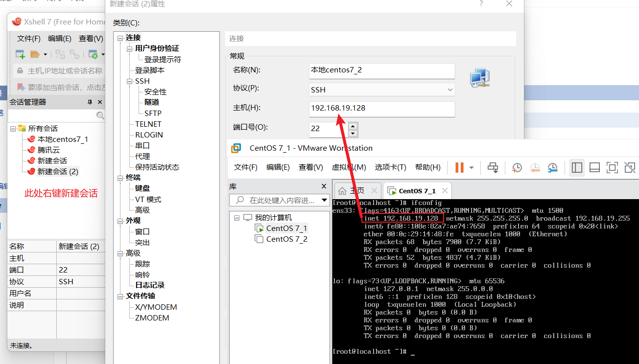Click VMware take snapshot icon
The height and width of the screenshot is (364, 639).
click(517, 167)
